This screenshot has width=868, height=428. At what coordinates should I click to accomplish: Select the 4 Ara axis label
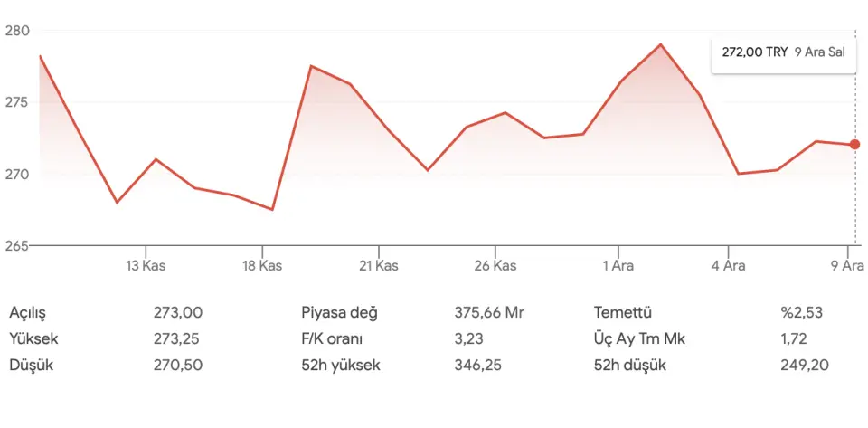tap(728, 266)
